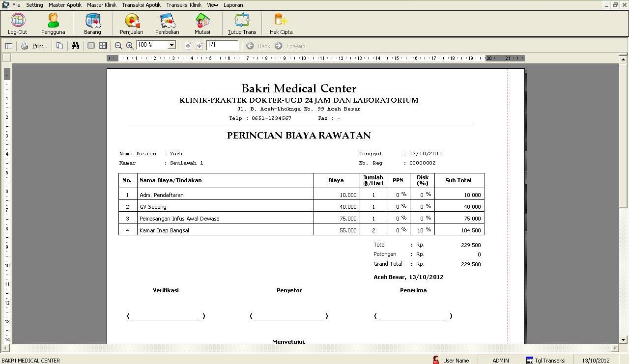Click the User Name status icon
Screen dimensions: 629x364
click(436, 360)
